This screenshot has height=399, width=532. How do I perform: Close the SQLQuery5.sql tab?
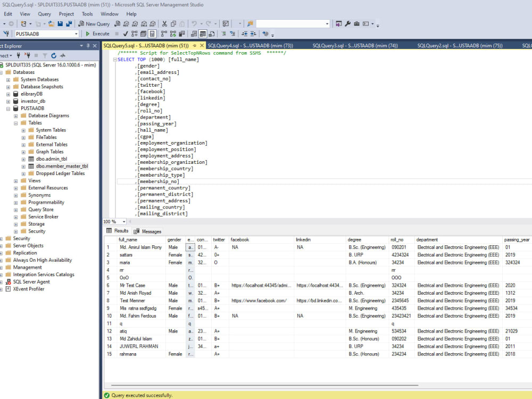(202, 45)
